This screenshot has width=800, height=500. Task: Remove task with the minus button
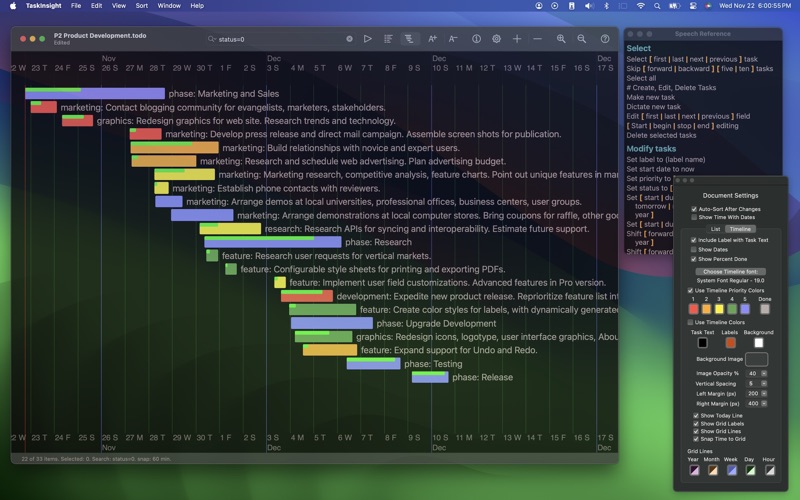pyautogui.click(x=537, y=39)
